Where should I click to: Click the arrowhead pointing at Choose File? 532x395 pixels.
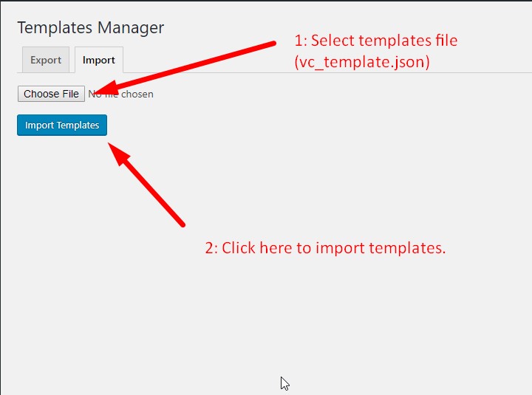coord(105,89)
